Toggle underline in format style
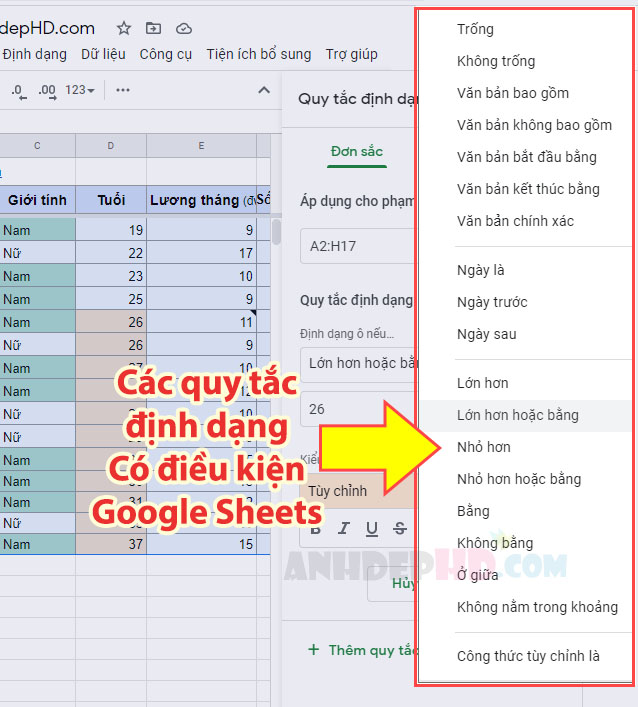This screenshot has width=638, height=707. click(372, 528)
